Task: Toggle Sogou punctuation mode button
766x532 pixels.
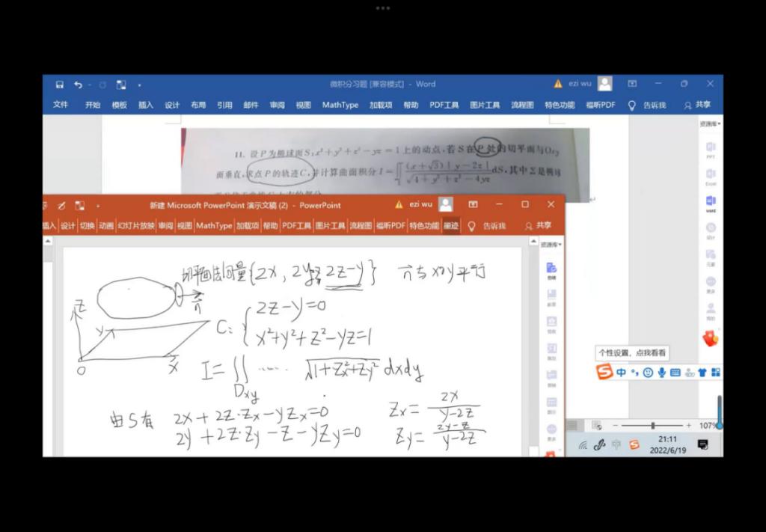Action: [634, 373]
